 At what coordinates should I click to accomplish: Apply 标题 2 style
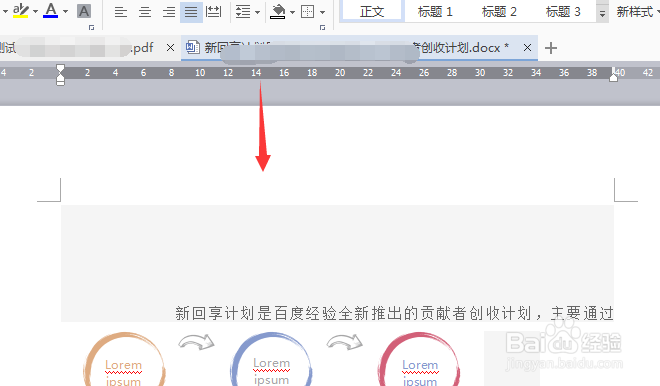[x=499, y=11]
